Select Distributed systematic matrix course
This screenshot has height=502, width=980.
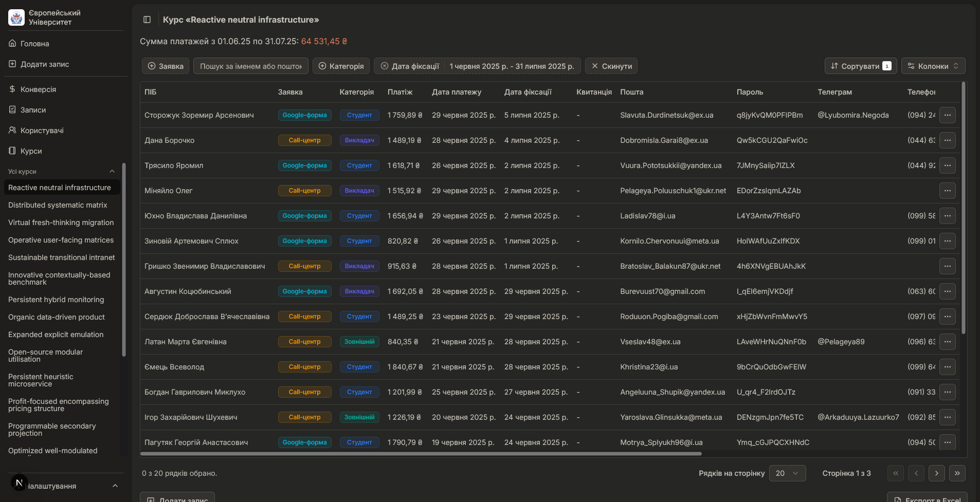(x=58, y=205)
